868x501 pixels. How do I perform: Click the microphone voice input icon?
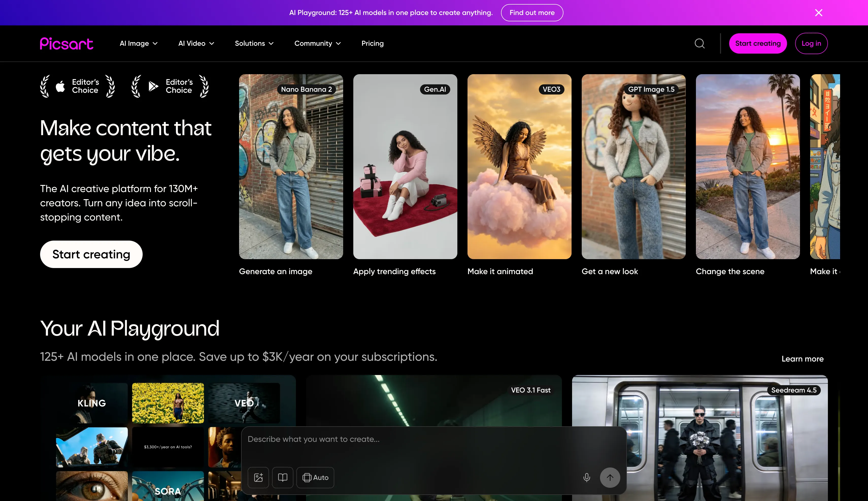click(587, 477)
